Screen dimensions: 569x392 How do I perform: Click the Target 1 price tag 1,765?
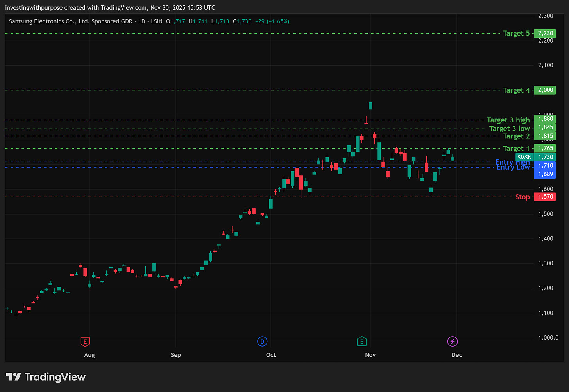pos(545,148)
